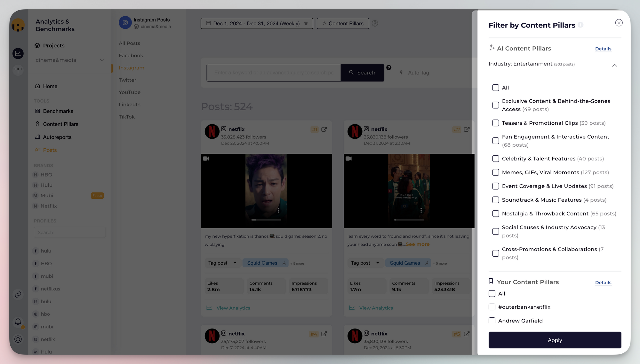Check Soundtrack & Music Features
The height and width of the screenshot is (364, 640).
[x=495, y=200]
